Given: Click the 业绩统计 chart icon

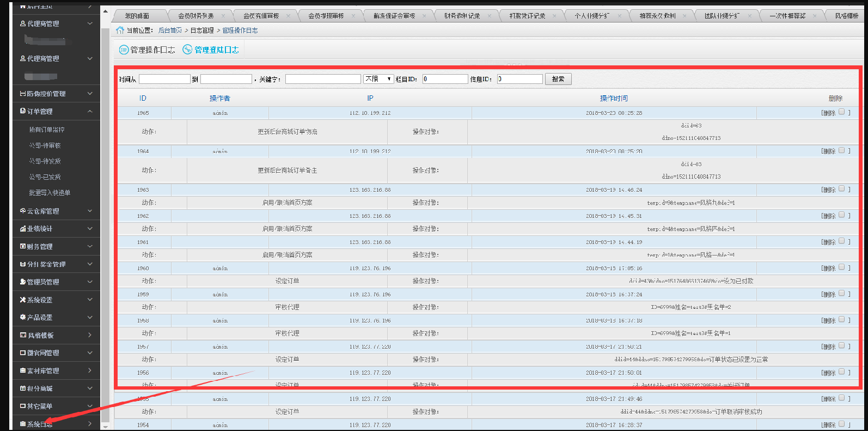Looking at the screenshot, I should pyautogui.click(x=23, y=229).
